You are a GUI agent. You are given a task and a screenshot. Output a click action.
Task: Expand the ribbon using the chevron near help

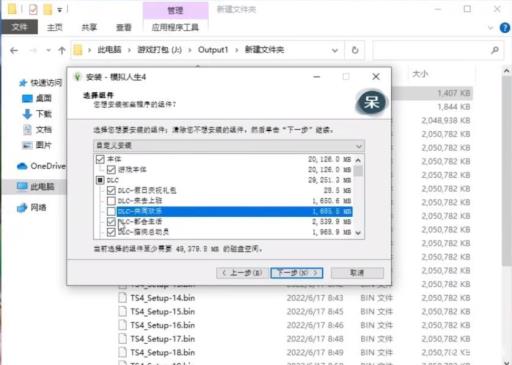[x=490, y=28]
